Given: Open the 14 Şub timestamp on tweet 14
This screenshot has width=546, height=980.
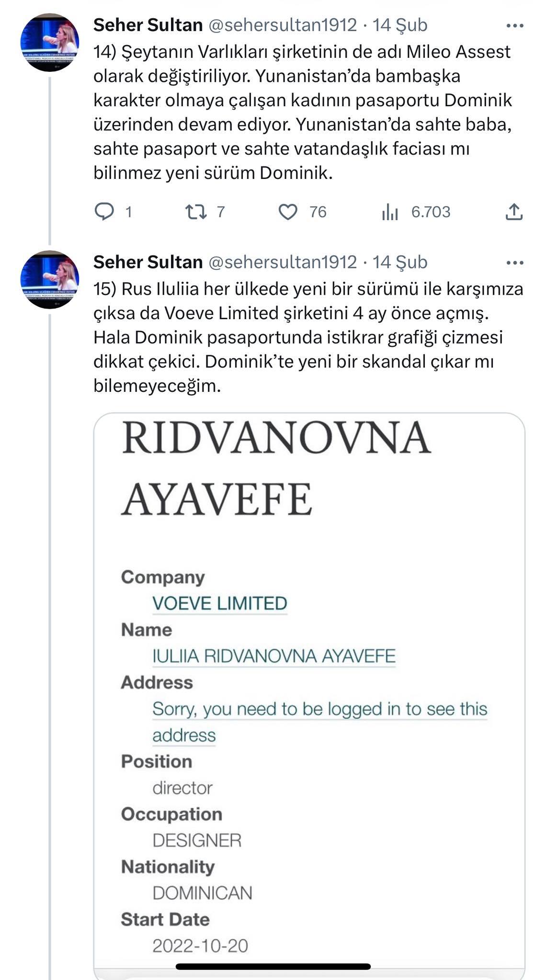Looking at the screenshot, I should [x=400, y=25].
